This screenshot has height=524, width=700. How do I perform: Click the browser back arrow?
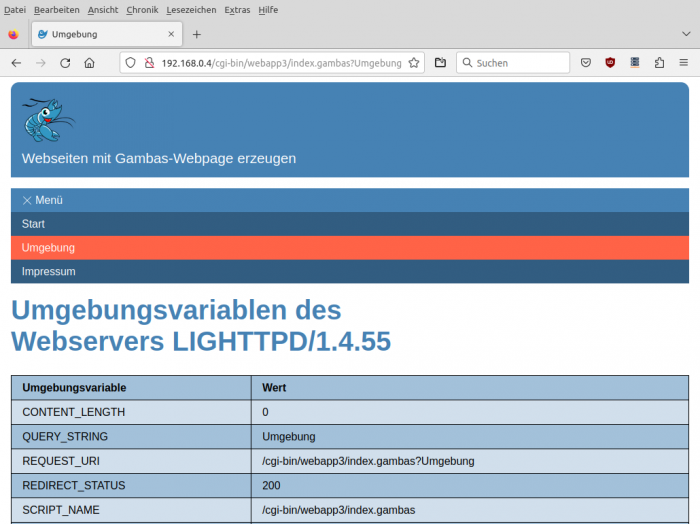pyautogui.click(x=16, y=63)
